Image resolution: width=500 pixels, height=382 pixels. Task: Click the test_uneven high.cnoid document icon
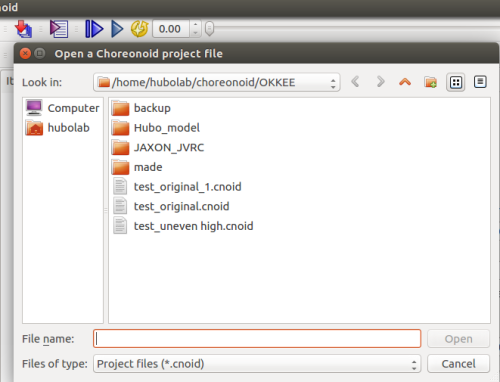point(120,225)
